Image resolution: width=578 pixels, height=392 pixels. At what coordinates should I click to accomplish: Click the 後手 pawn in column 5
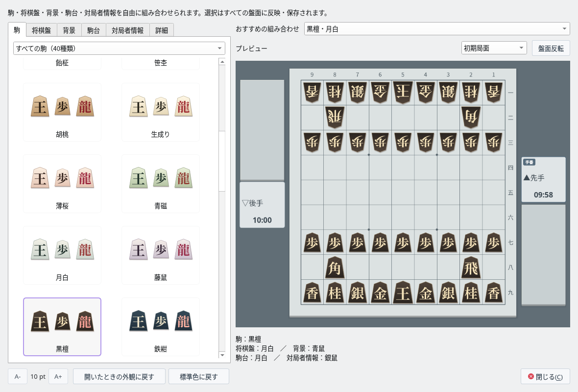pos(403,142)
